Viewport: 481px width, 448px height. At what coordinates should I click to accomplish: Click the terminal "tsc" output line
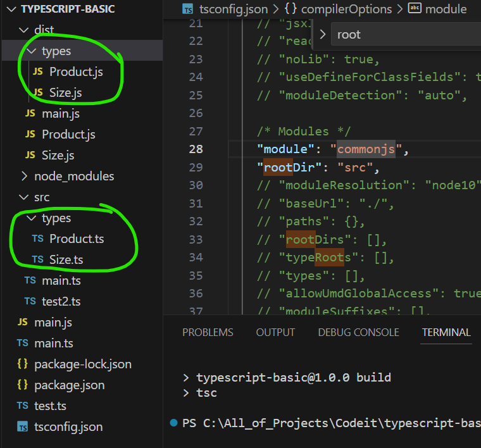point(206,393)
